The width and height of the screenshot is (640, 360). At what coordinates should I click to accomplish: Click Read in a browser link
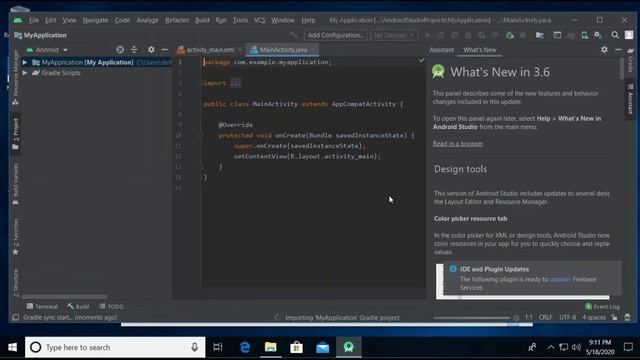tap(458, 144)
